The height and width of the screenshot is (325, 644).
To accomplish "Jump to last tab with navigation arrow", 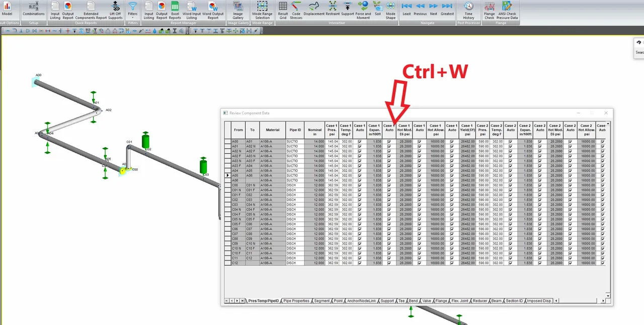I will [243, 301].
